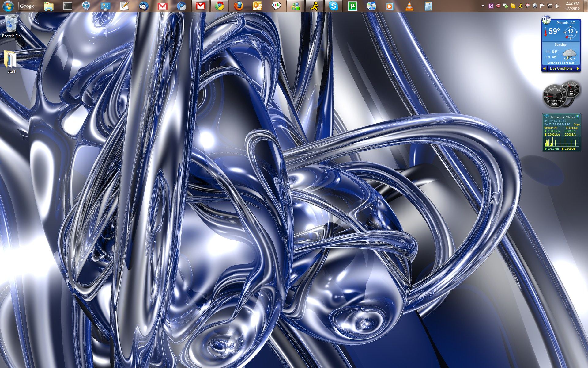Click the 2:12 PM clock and date

point(572,6)
